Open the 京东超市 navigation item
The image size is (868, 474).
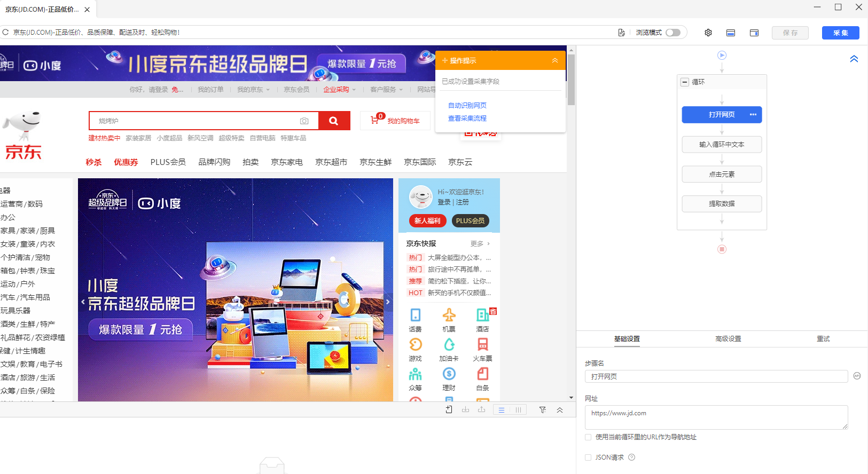click(x=331, y=162)
